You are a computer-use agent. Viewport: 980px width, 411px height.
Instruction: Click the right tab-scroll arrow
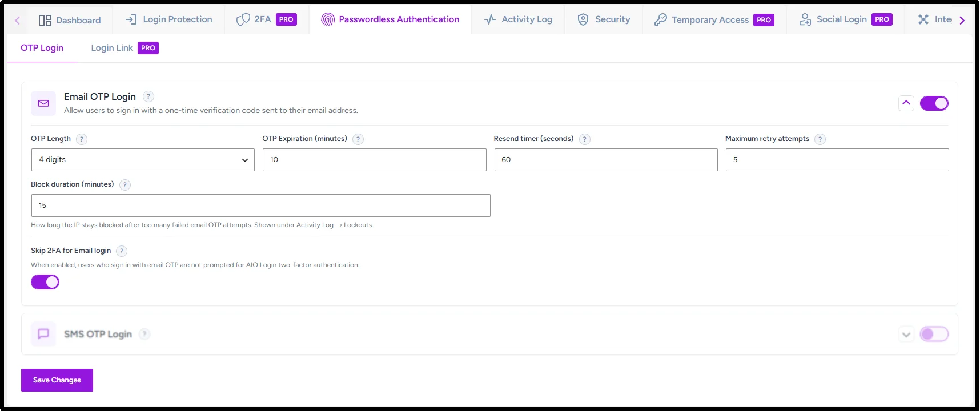(x=962, y=21)
